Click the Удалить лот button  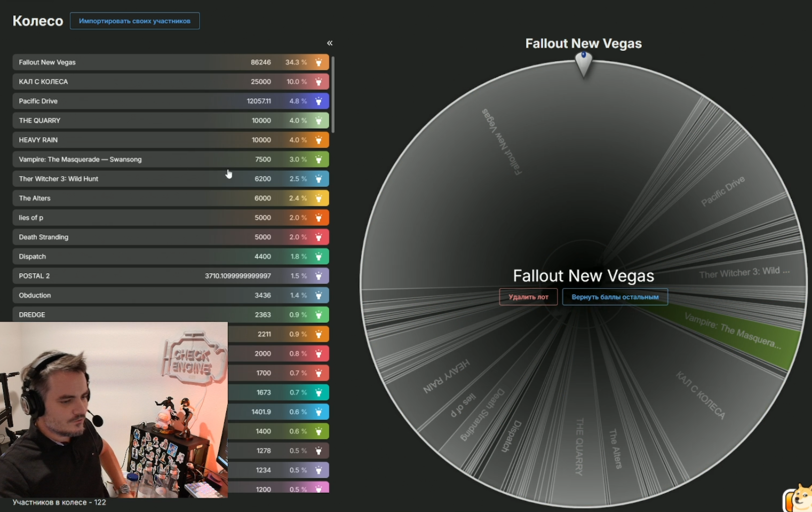(528, 297)
